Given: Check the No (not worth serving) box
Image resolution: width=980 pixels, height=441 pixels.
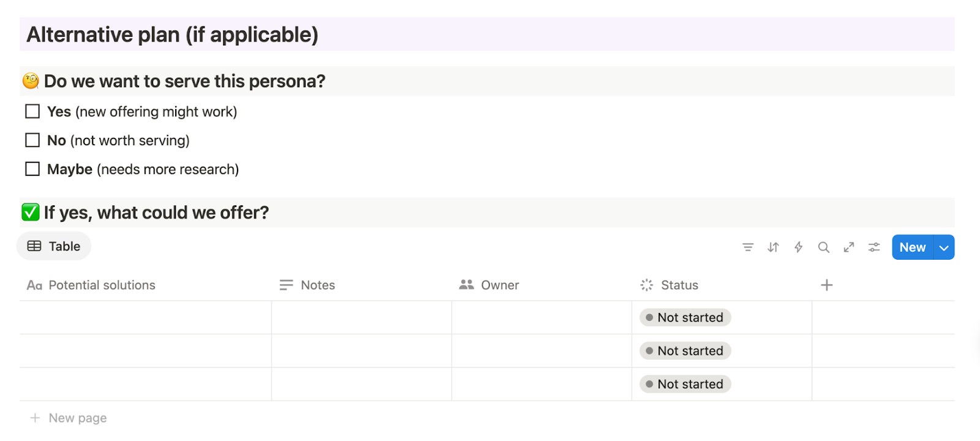Looking at the screenshot, I should pos(32,140).
